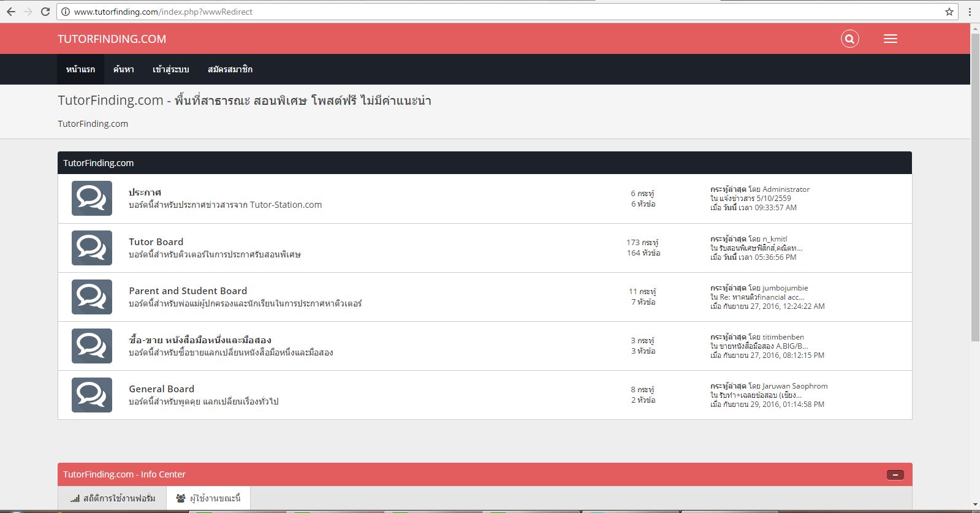Click the Tutor Board chat icon
Viewport: 980px width, 513px height.
click(x=92, y=248)
